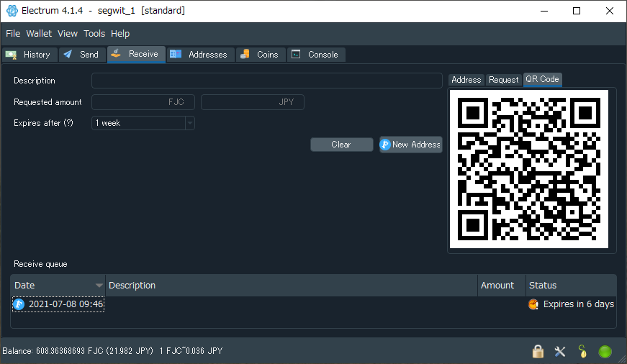Click the QR code image
The width and height of the screenshot is (627, 364).
click(529, 169)
